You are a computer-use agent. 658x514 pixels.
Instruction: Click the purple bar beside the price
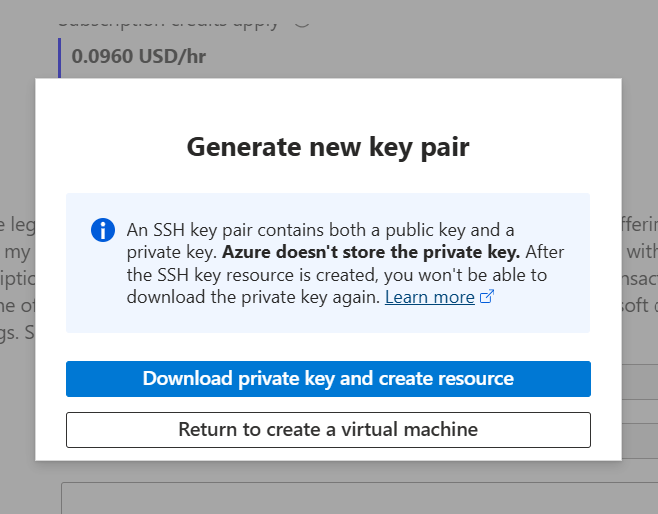coord(61,56)
